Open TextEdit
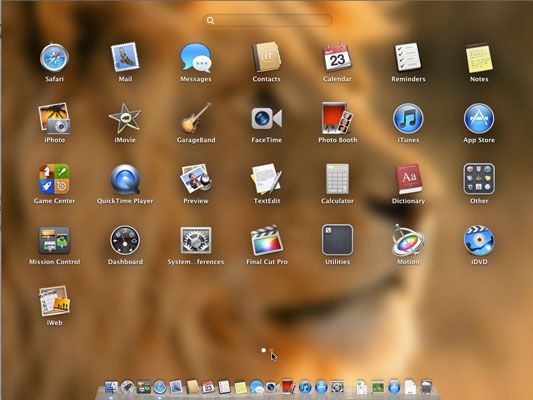533x400 pixels. click(266, 179)
